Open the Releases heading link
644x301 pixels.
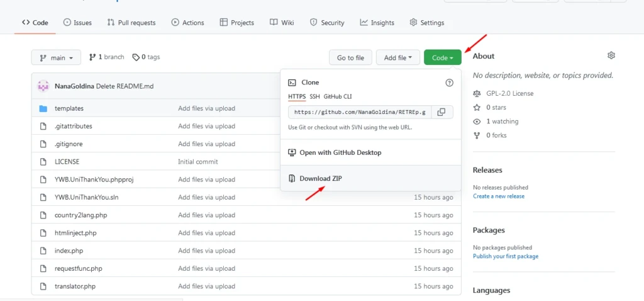tap(487, 170)
